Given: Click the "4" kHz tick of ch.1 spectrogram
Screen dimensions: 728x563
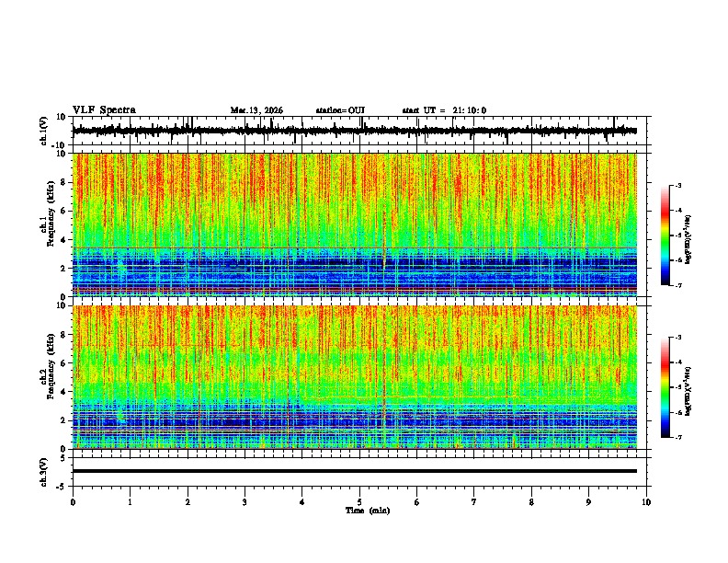Looking at the screenshot, I should [63, 240].
